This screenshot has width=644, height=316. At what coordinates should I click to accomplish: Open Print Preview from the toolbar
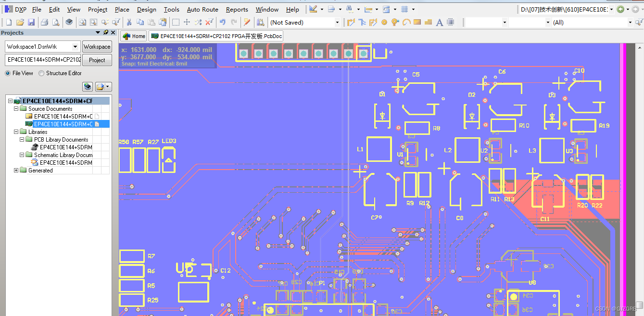point(56,22)
